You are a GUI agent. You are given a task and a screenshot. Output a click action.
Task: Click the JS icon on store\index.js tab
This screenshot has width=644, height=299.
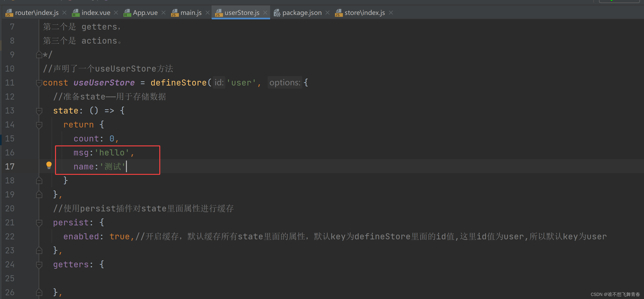(338, 13)
